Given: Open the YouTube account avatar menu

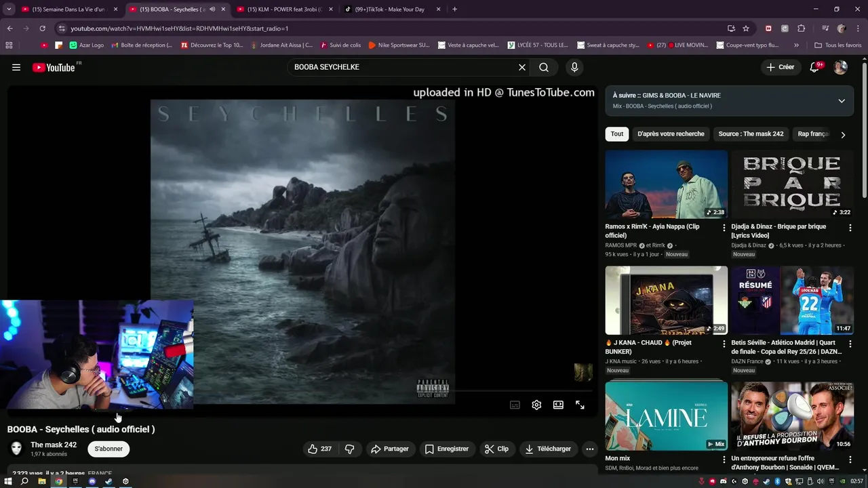Looking at the screenshot, I should pos(840,67).
